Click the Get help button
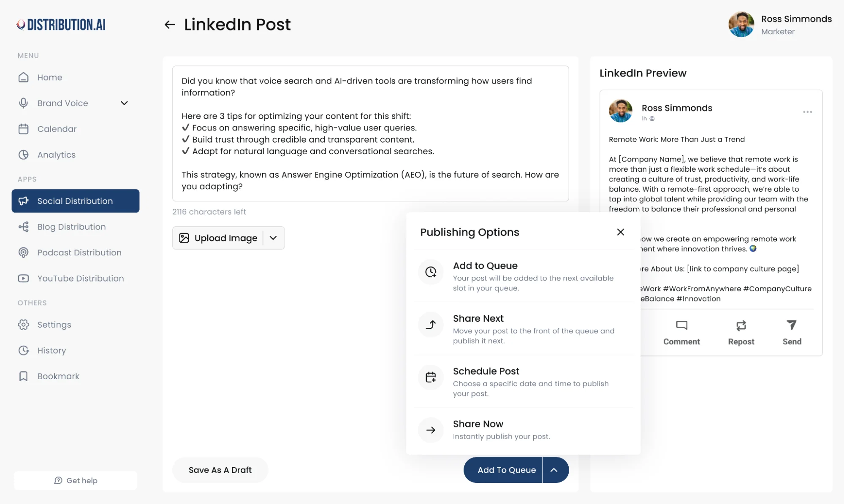This screenshot has height=504, width=844. [76, 480]
